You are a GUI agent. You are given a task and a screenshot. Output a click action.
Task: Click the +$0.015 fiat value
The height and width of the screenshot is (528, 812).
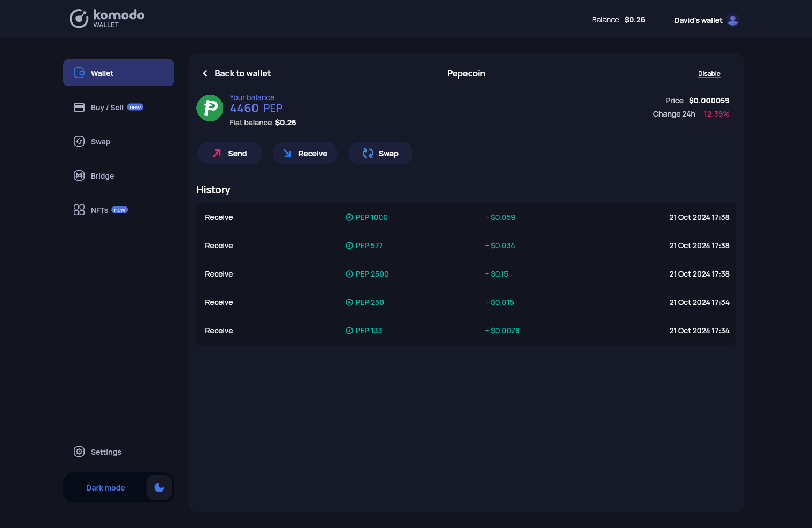point(499,302)
